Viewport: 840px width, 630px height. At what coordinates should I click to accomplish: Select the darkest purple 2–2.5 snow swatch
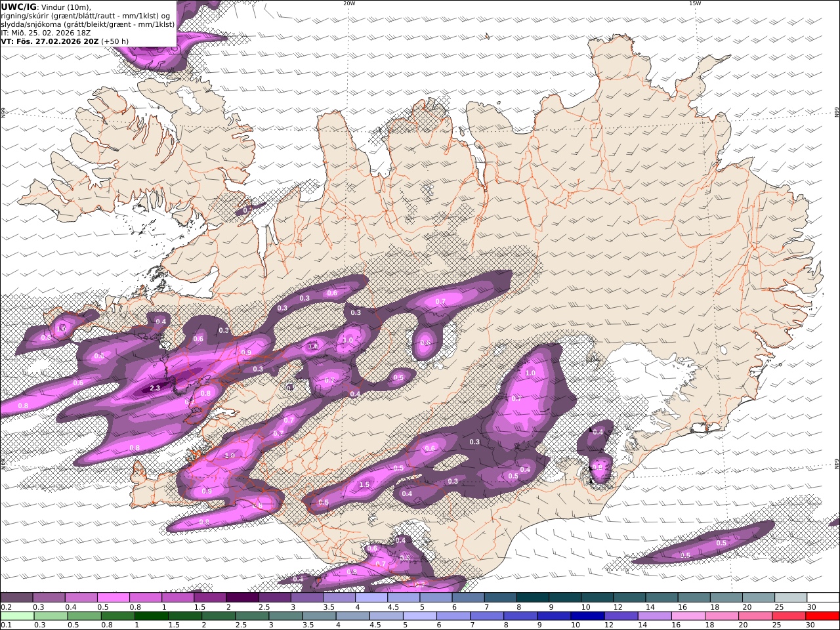point(242,598)
